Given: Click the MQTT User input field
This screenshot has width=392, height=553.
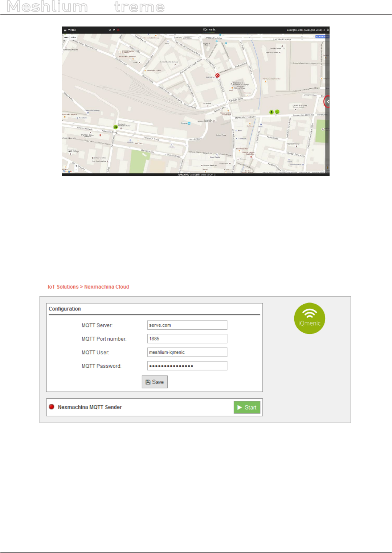Looking at the screenshot, I should point(187,352).
